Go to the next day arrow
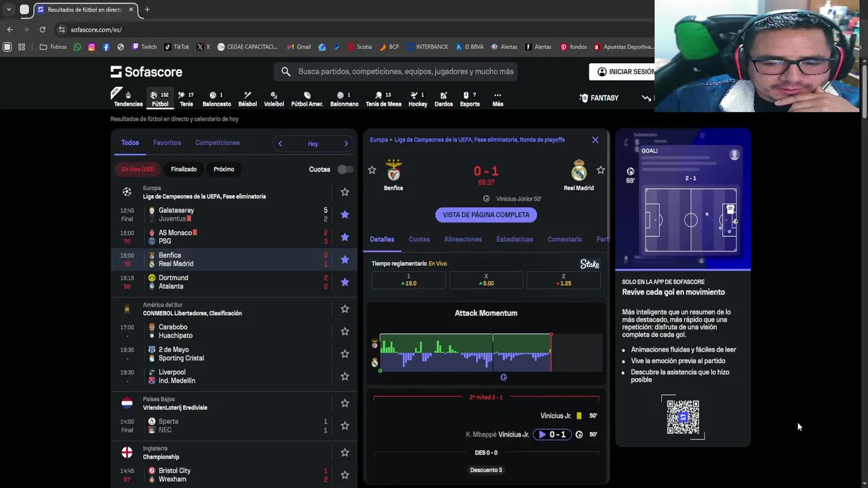Image resolution: width=868 pixels, height=488 pixels. click(x=346, y=144)
